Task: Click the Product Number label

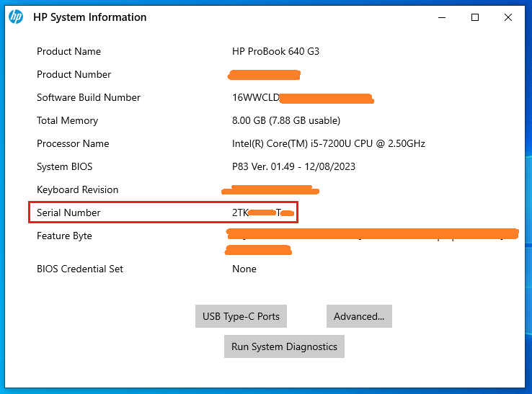Action: [74, 74]
